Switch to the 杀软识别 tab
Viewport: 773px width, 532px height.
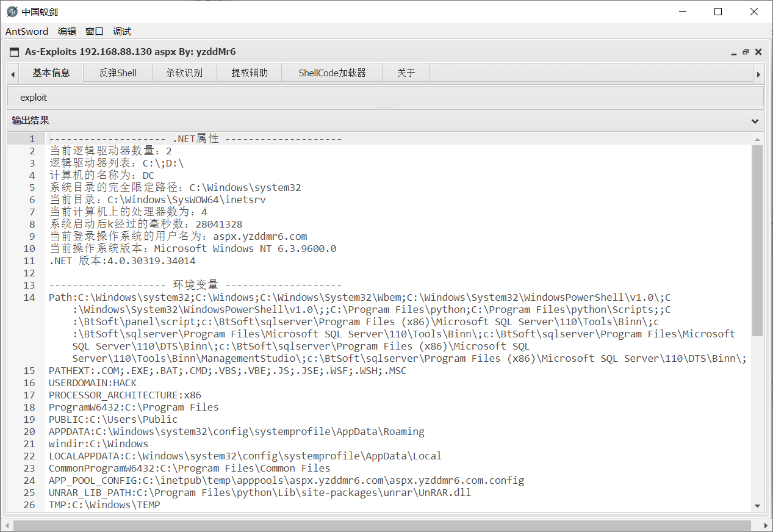coord(184,73)
